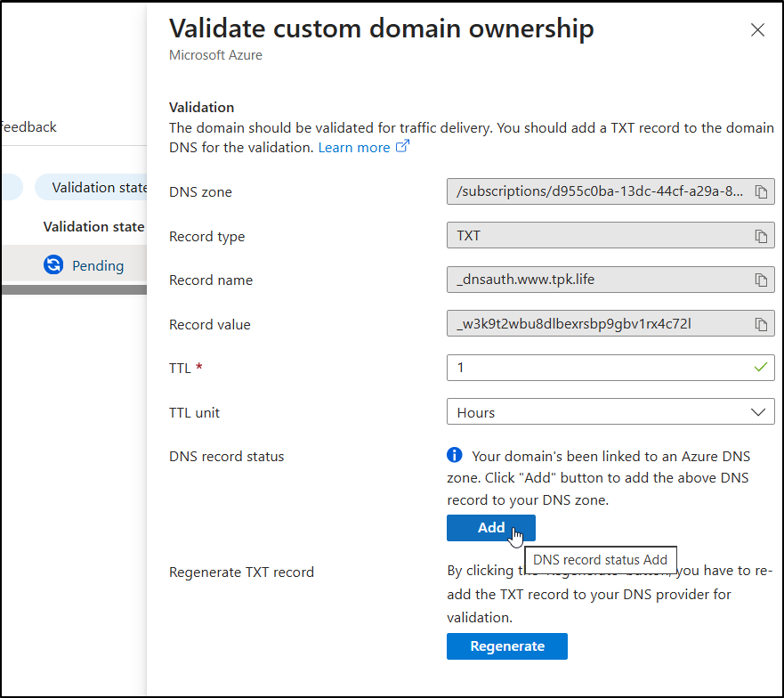Click the Pending validation state text
784x698 pixels.
click(98, 265)
